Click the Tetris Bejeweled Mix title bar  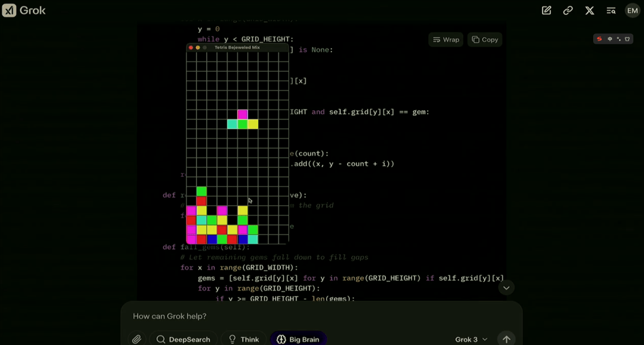pos(237,47)
